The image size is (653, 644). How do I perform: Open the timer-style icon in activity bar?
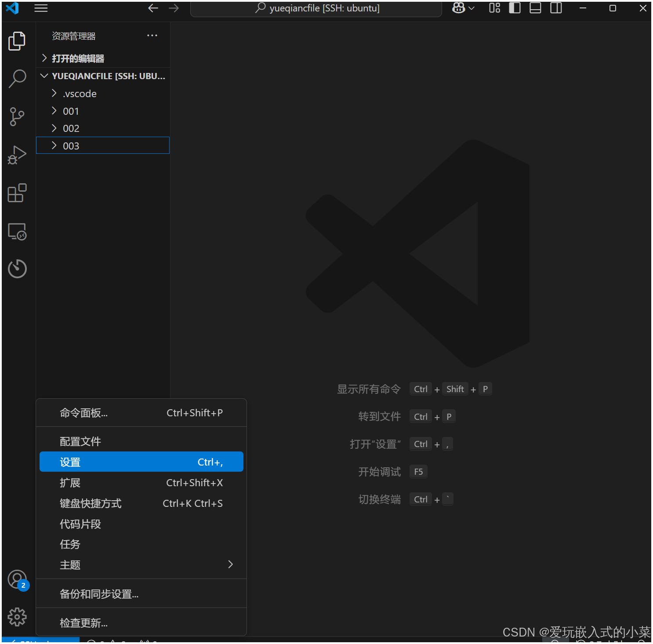[x=17, y=269]
